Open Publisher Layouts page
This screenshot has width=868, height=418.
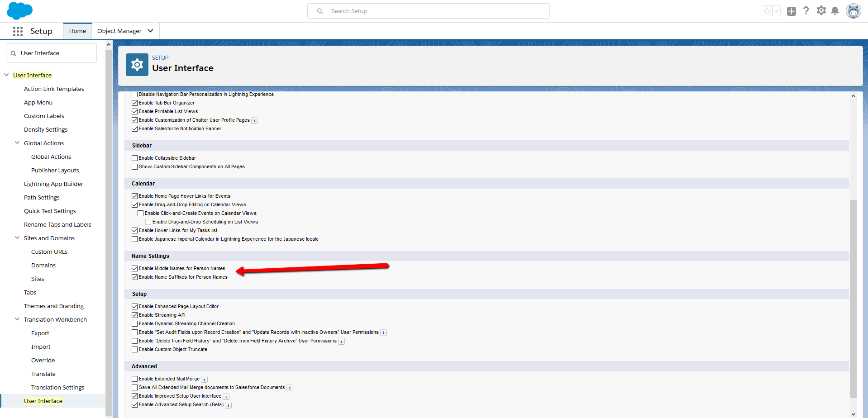coord(55,171)
